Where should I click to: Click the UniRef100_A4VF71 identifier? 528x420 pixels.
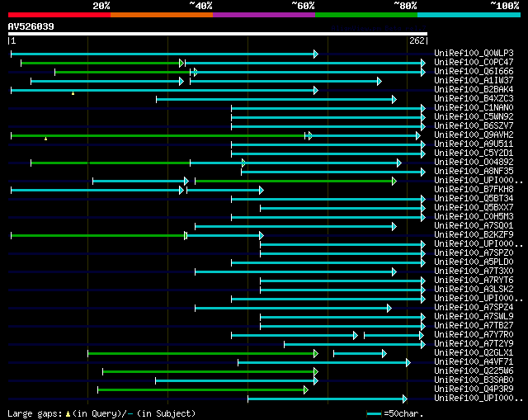coord(474,362)
